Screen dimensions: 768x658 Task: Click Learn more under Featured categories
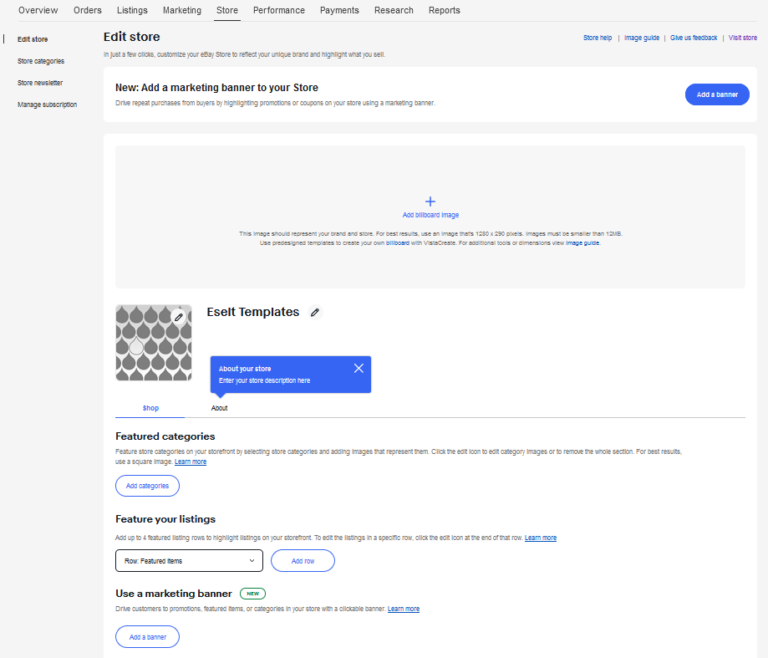[190, 462]
